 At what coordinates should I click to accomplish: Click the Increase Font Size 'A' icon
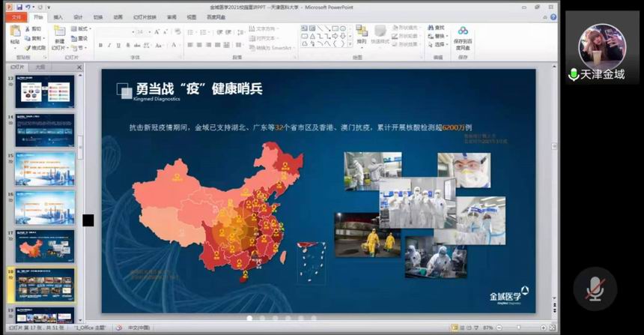(x=157, y=31)
